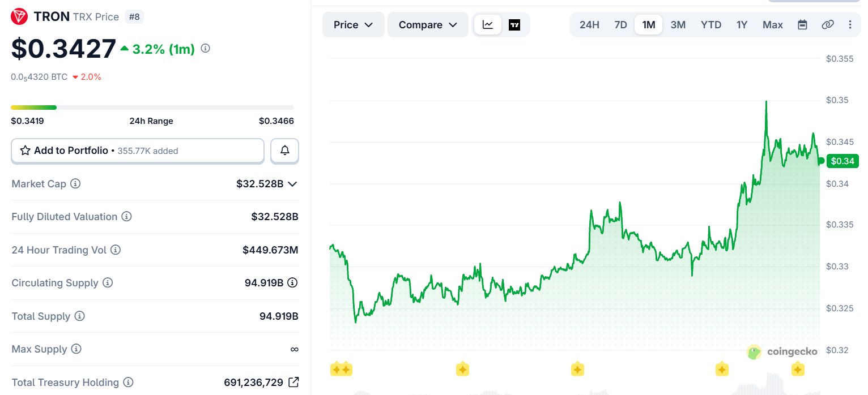This screenshot has height=395, width=868.
Task: Click the star icon in Add to Portfolio
Action: point(25,151)
